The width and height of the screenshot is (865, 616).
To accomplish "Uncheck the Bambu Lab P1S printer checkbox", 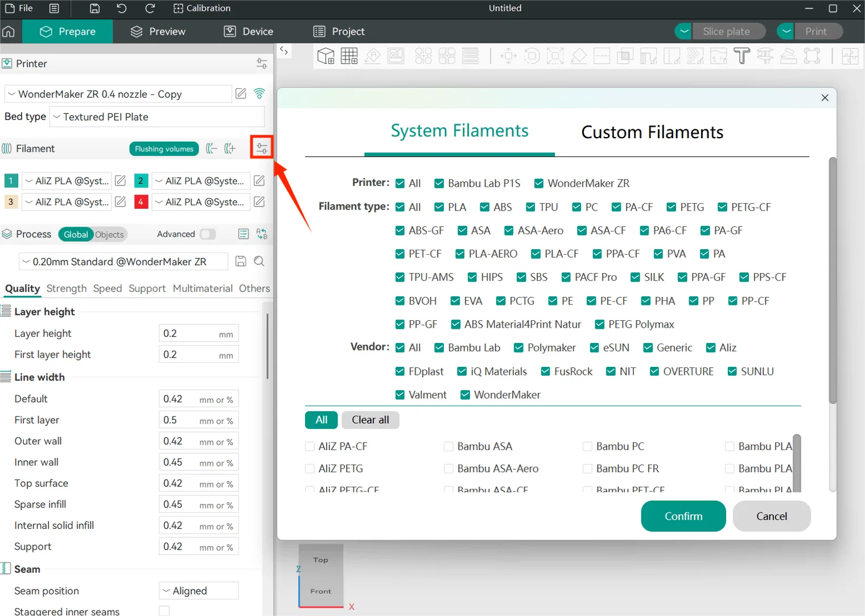I will pyautogui.click(x=439, y=183).
